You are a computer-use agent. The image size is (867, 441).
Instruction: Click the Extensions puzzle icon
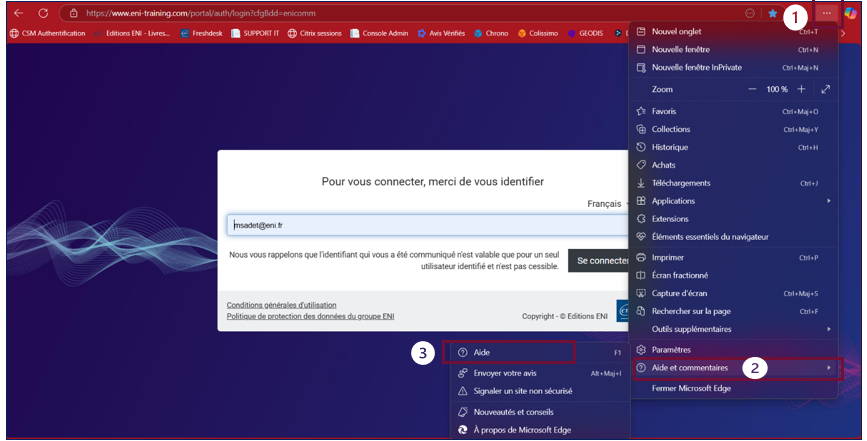coord(641,219)
